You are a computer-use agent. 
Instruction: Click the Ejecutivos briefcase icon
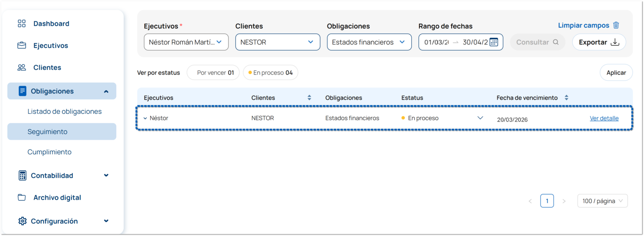point(22,46)
